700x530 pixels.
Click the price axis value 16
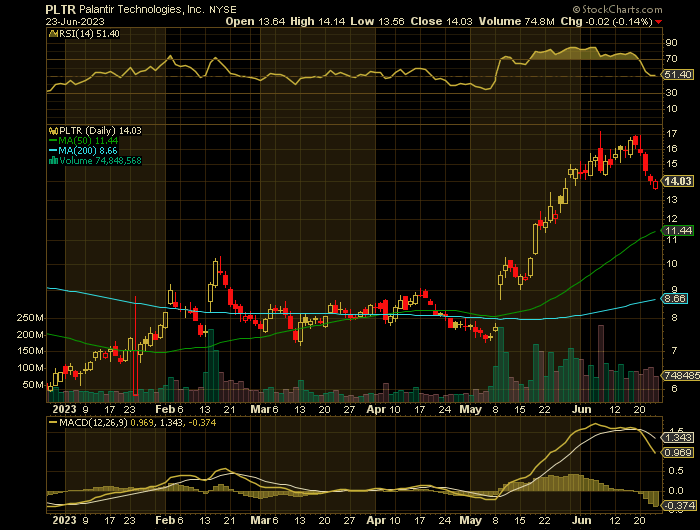coord(671,149)
